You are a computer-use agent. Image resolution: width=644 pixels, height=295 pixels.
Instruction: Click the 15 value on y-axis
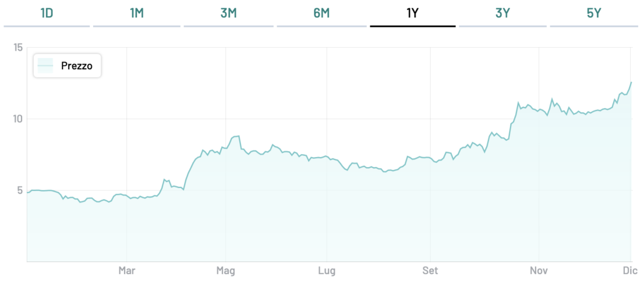17,48
